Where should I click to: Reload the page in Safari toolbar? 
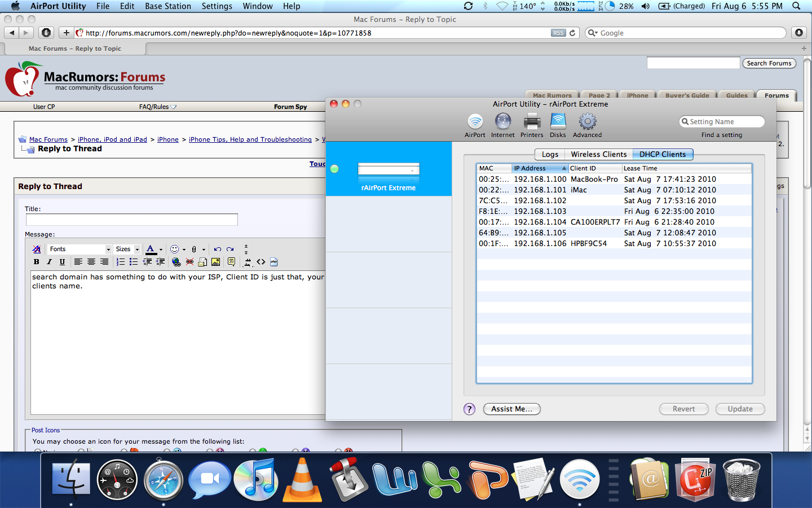[572, 33]
